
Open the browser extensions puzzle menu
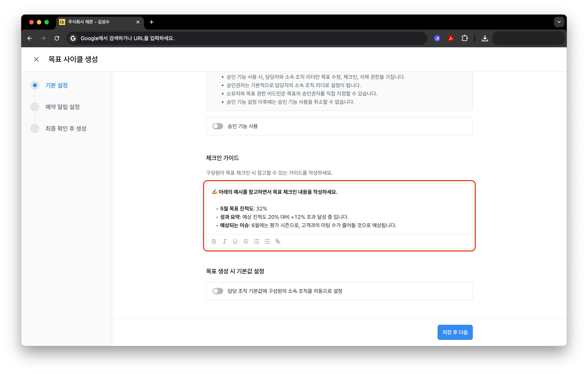(464, 38)
